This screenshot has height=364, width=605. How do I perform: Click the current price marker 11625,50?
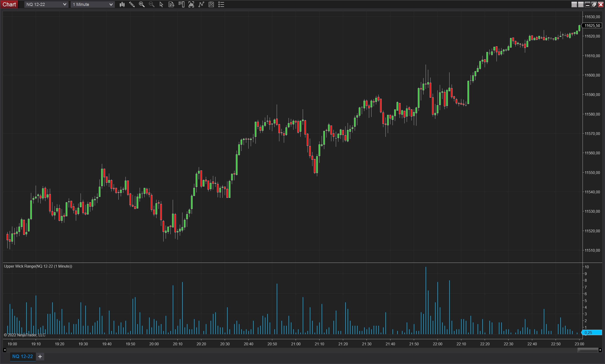tap(592, 26)
